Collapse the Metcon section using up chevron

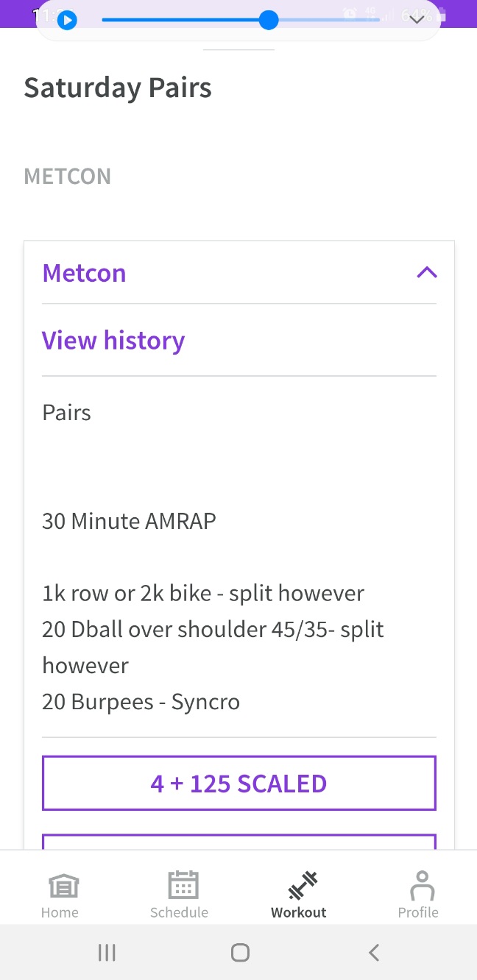(x=427, y=273)
